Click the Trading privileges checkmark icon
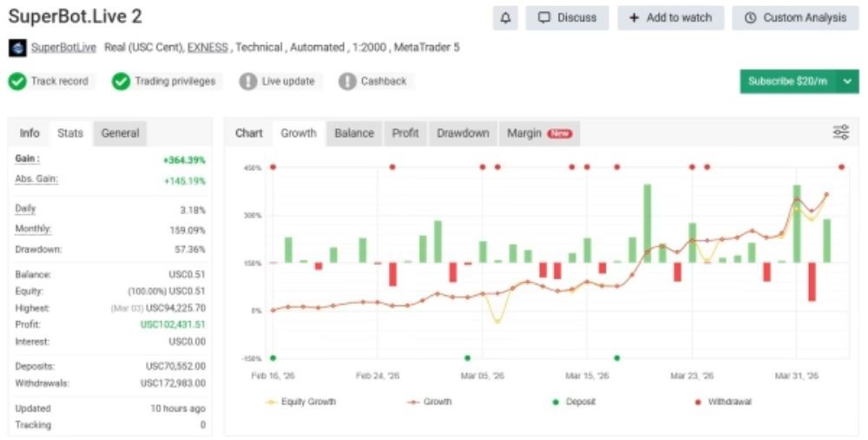Image resolution: width=868 pixels, height=440 pixels. pyautogui.click(x=121, y=82)
